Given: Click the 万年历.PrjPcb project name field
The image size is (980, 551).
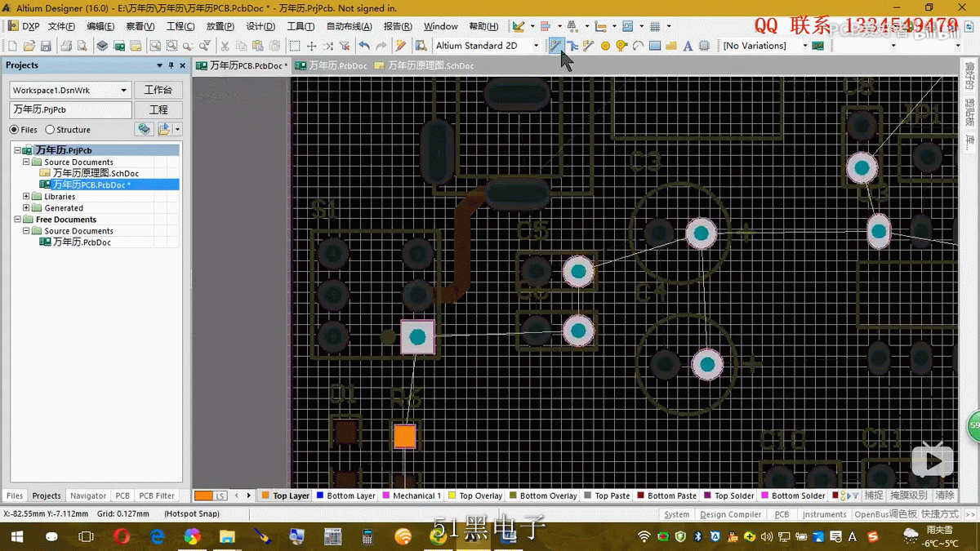Looking at the screenshot, I should pyautogui.click(x=70, y=109).
